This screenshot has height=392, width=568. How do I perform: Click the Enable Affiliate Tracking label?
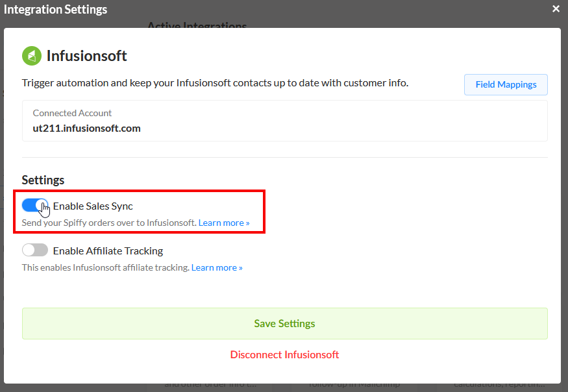tap(108, 251)
